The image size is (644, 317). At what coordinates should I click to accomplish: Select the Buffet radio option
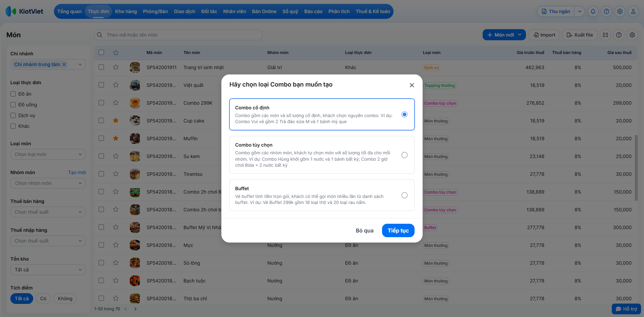point(405,195)
